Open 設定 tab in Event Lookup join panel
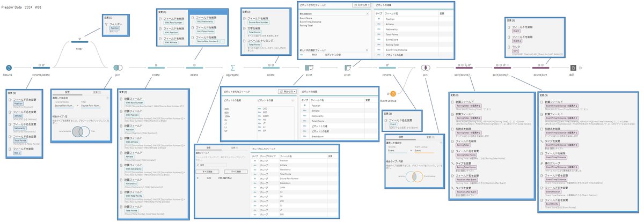Viewport: 644px width, 222px height. click(400, 137)
